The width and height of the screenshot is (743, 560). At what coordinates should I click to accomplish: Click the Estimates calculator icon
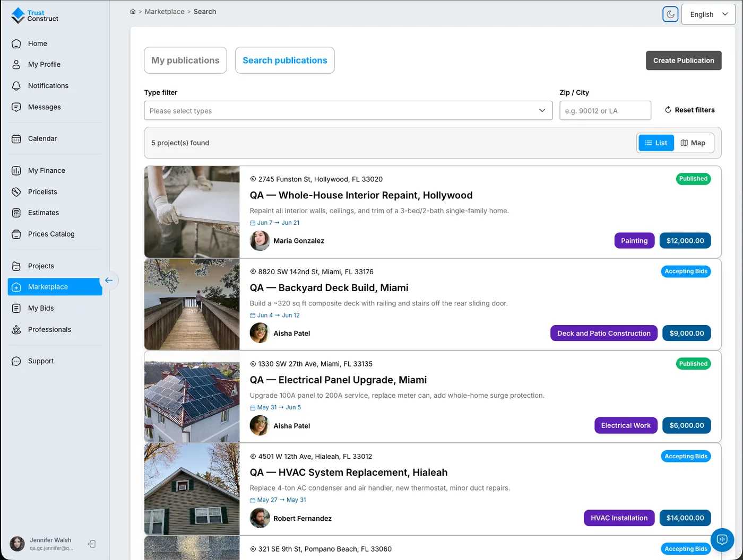pos(16,213)
